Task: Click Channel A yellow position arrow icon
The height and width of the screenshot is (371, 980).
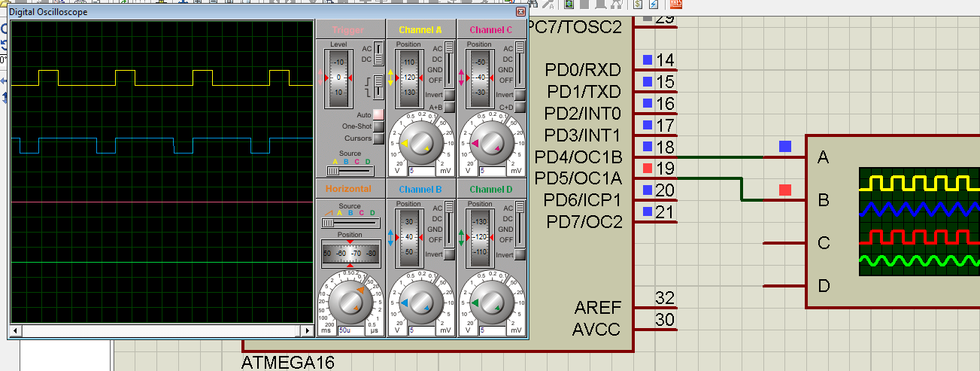Action: point(390,77)
